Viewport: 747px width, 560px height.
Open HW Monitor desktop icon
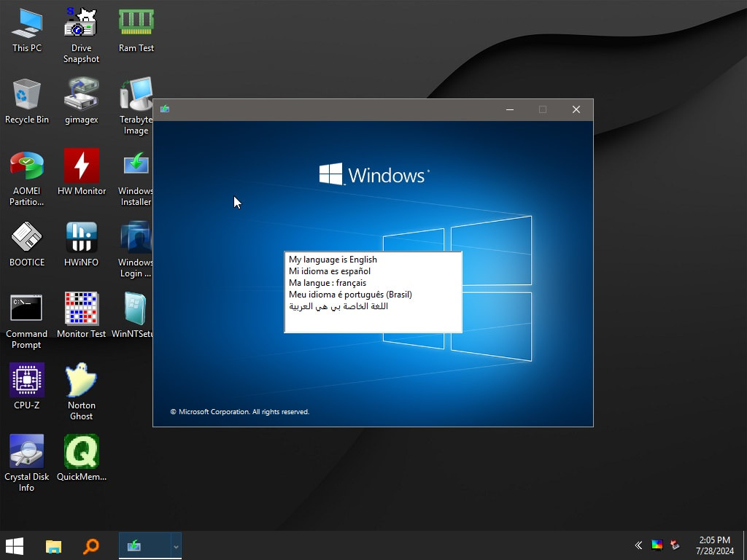82,173
